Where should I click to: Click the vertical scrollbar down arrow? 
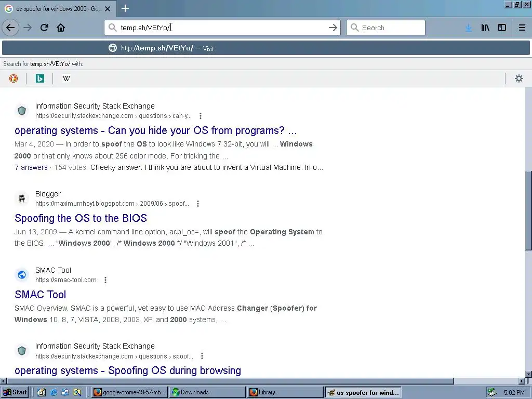tap(528, 374)
